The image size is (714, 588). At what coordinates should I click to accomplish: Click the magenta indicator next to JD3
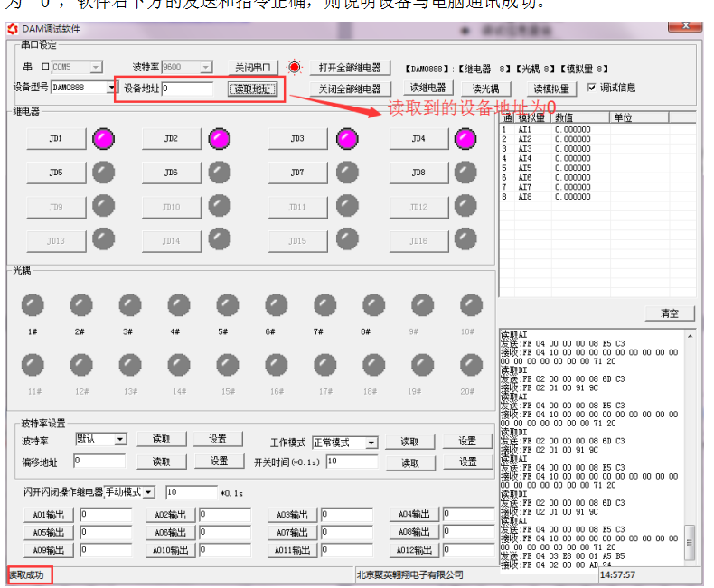tap(347, 138)
